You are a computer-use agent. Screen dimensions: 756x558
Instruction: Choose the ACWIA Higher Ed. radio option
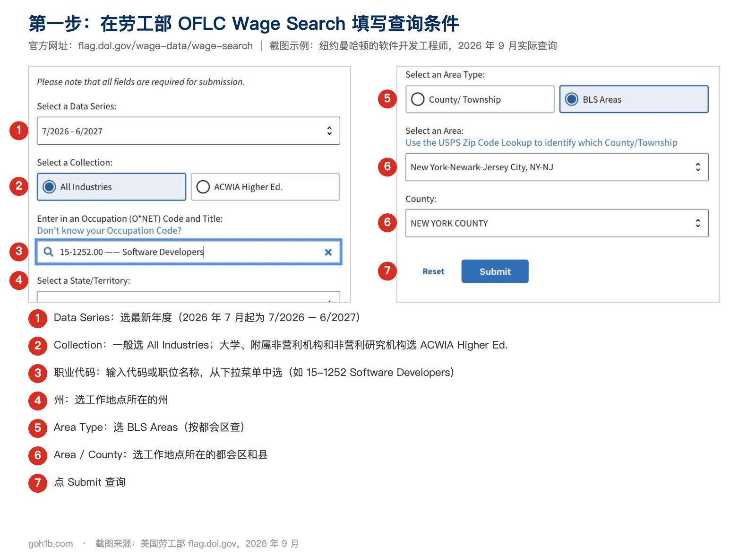265,187
